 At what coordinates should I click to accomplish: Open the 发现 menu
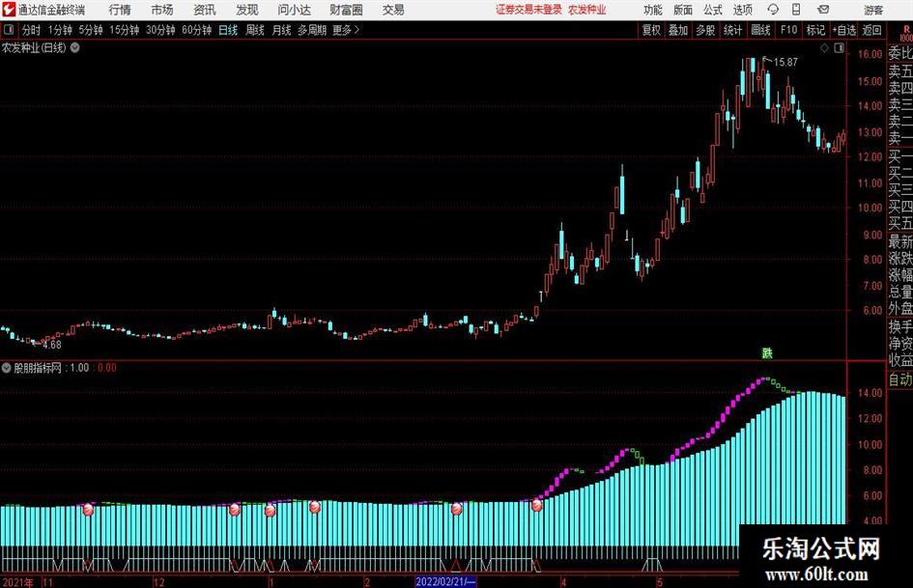tap(247, 10)
